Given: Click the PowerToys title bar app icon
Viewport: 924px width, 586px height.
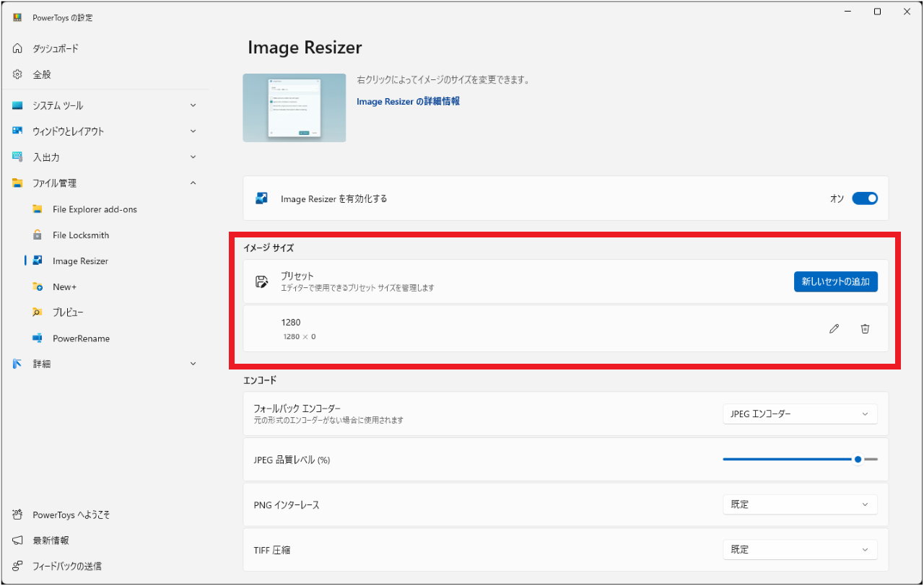Looking at the screenshot, I should (17, 17).
